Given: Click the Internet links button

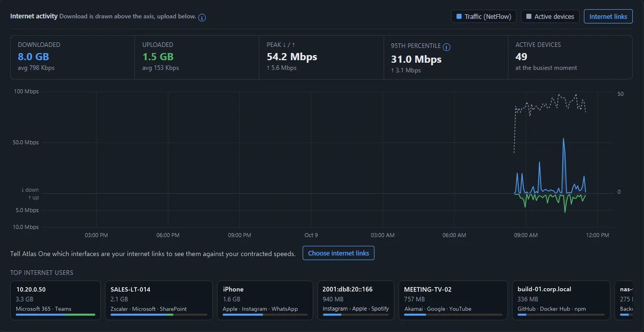Looking at the screenshot, I should click(x=608, y=16).
